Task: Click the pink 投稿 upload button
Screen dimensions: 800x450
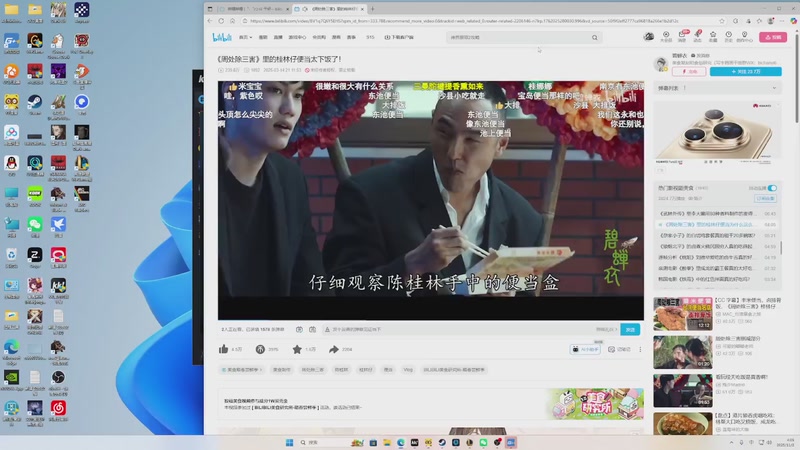Action: [x=772, y=37]
